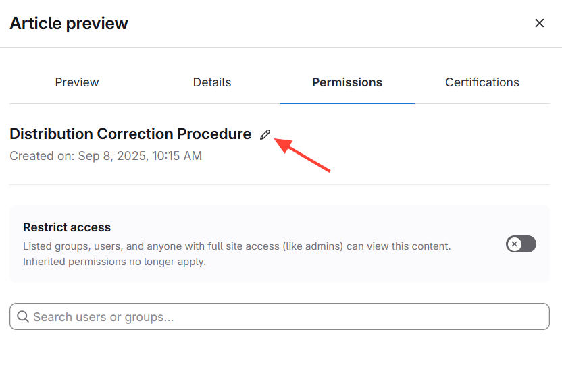Screen dimensions: 562x392
Task: Click the magnifier icon in the search field
Action: [23, 316]
